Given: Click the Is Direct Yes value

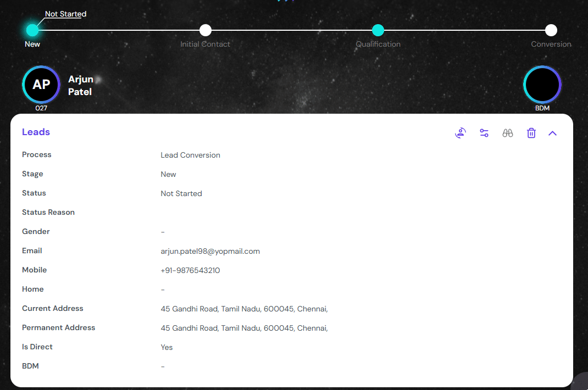Looking at the screenshot, I should coord(167,347).
